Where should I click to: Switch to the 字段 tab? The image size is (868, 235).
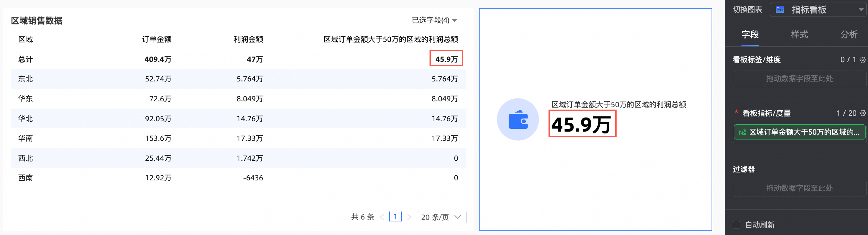750,34
